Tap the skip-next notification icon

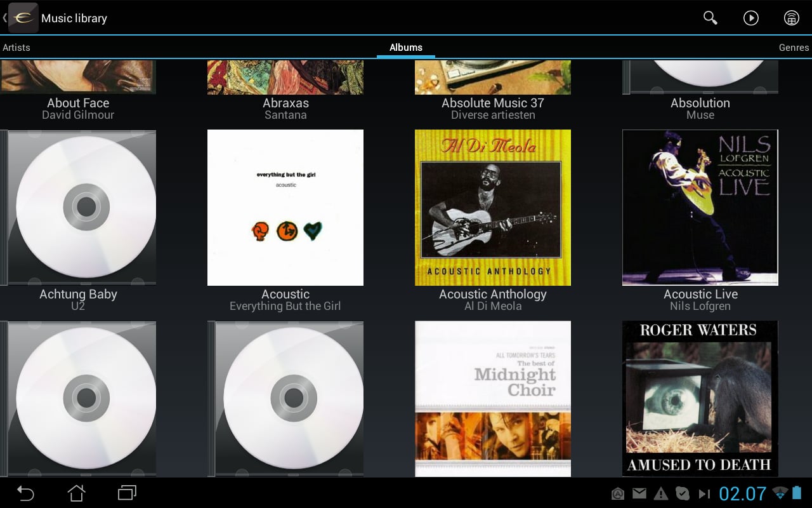[x=704, y=493]
